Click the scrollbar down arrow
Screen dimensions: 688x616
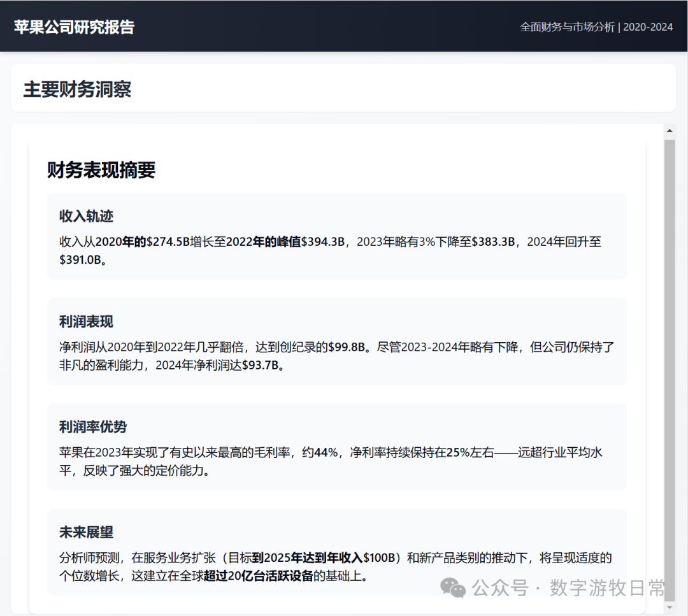pyautogui.click(x=670, y=607)
